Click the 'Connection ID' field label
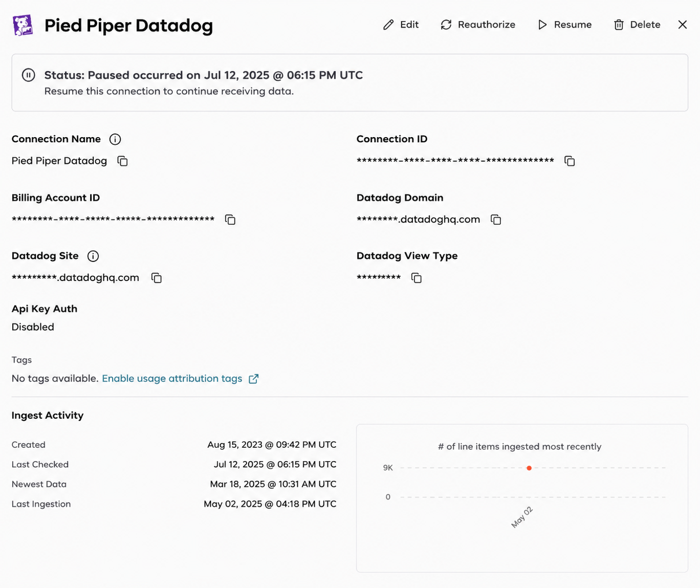 point(392,139)
